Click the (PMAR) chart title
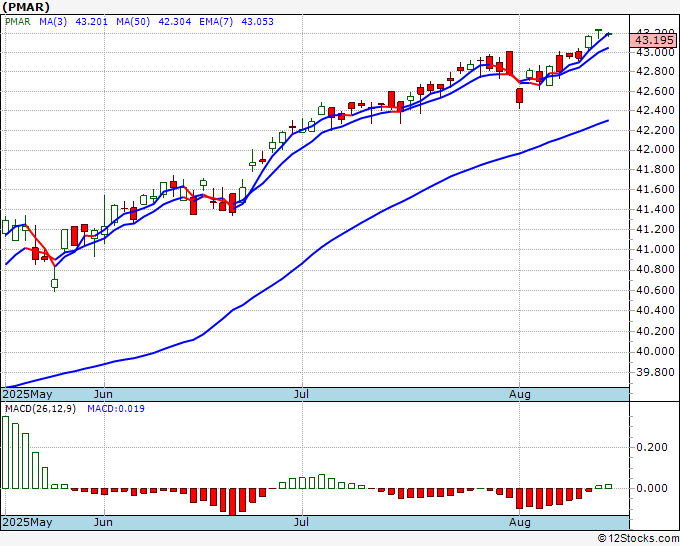The width and height of the screenshot is (680, 546). tap(26, 7)
